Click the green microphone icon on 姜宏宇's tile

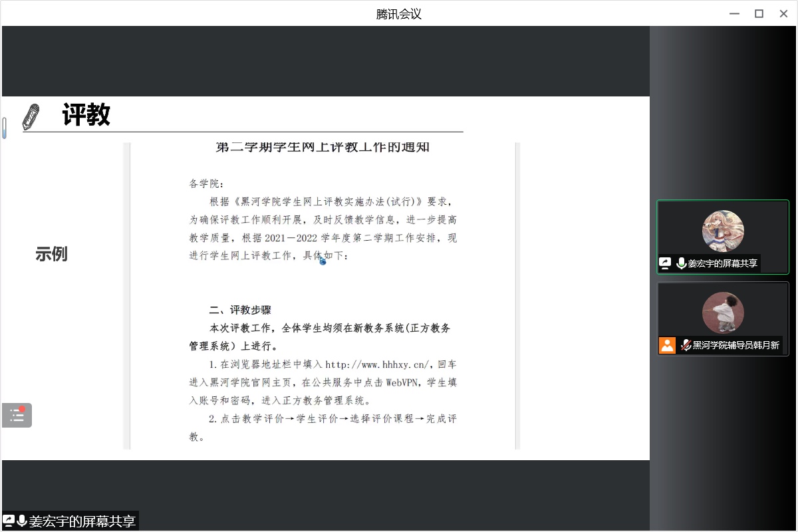pos(681,263)
